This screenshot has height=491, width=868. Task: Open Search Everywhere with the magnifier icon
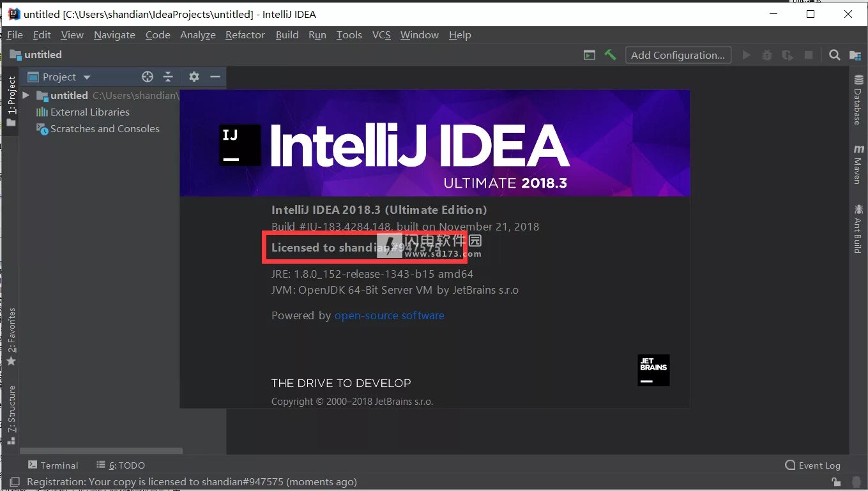834,55
